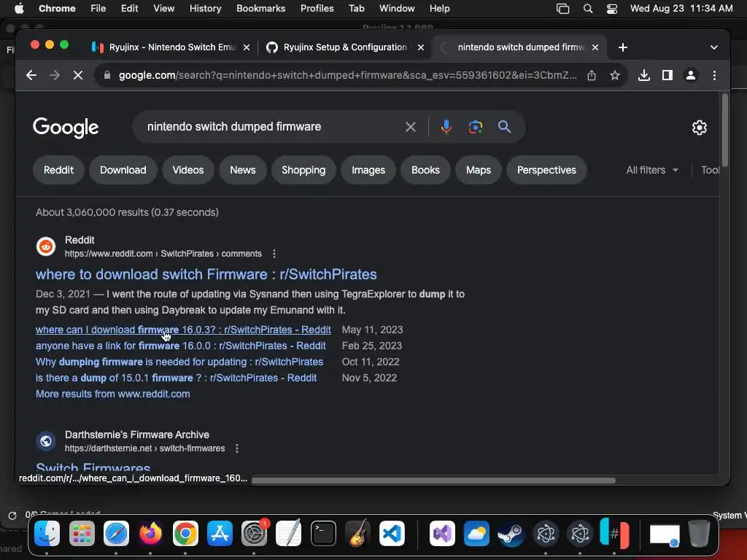This screenshot has height=560, width=747.
Task: Go to the Google logo homepage
Action: click(x=66, y=128)
